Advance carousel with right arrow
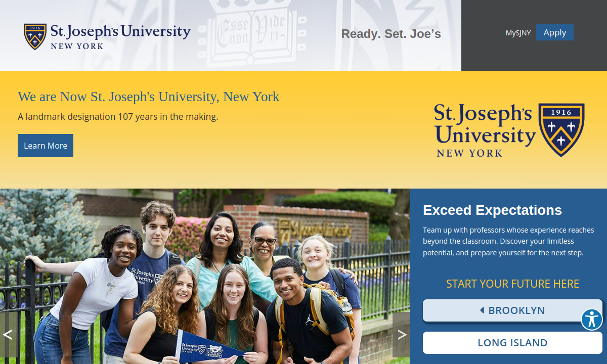The height and width of the screenshot is (364, 607). coord(402,335)
